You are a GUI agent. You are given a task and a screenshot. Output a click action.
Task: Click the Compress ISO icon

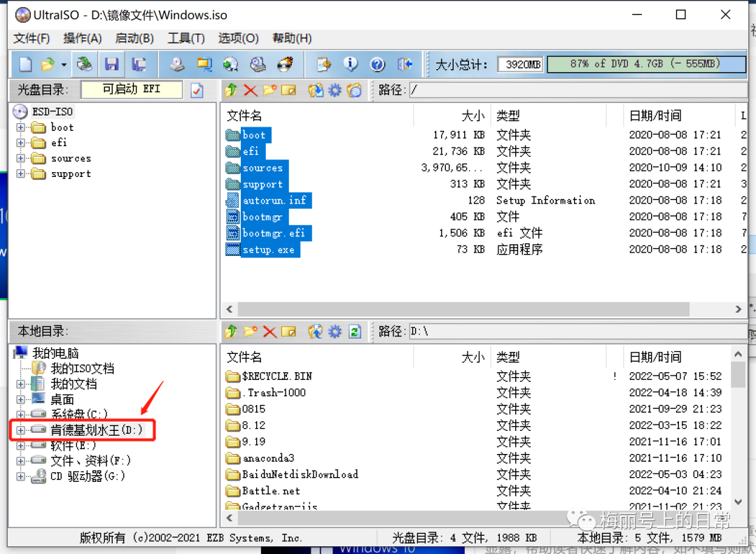[204, 64]
